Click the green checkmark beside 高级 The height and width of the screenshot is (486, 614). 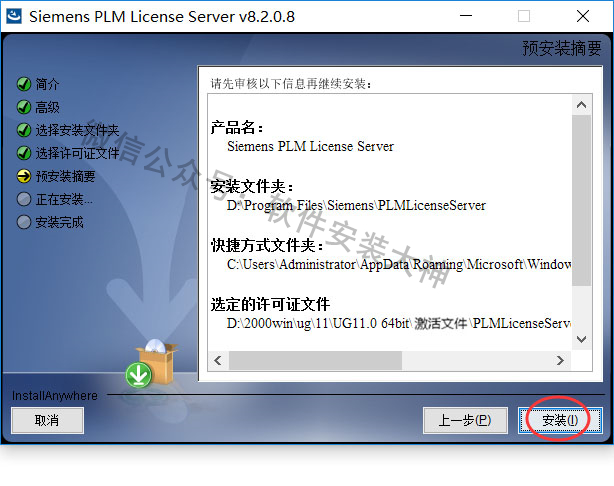click(24, 107)
